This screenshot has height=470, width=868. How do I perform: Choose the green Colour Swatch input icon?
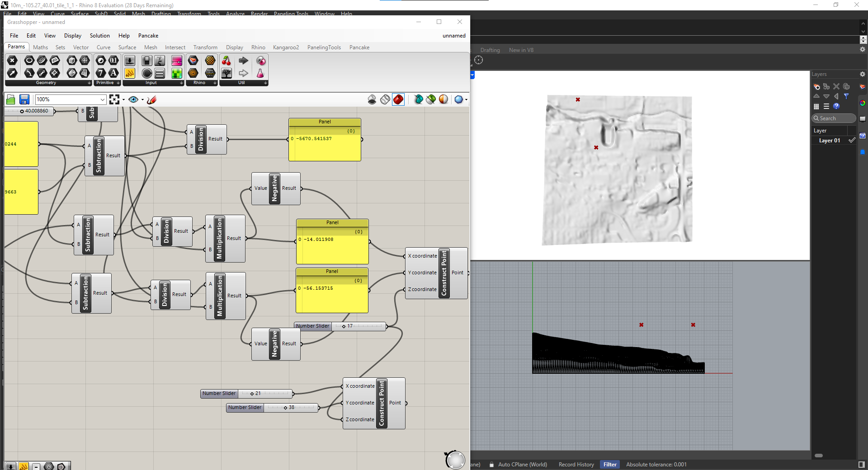pos(177,73)
